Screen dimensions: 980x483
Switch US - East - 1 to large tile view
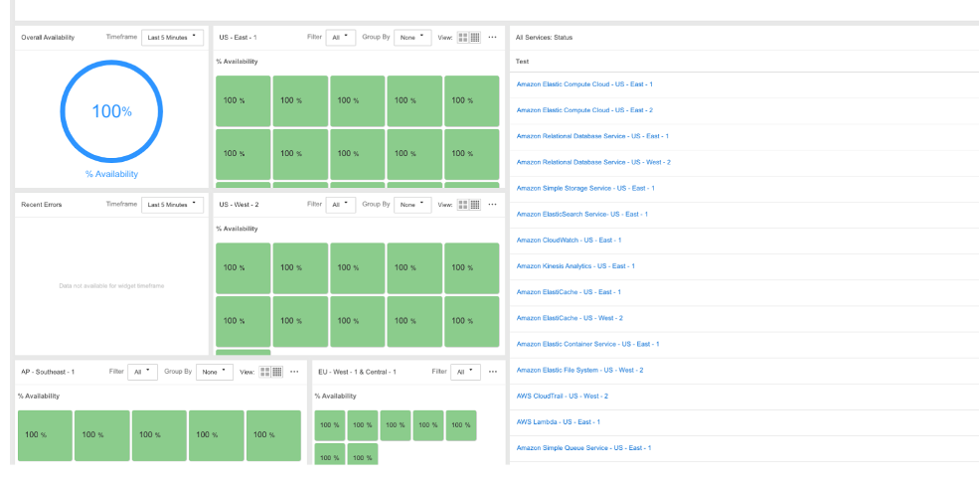pos(463,38)
